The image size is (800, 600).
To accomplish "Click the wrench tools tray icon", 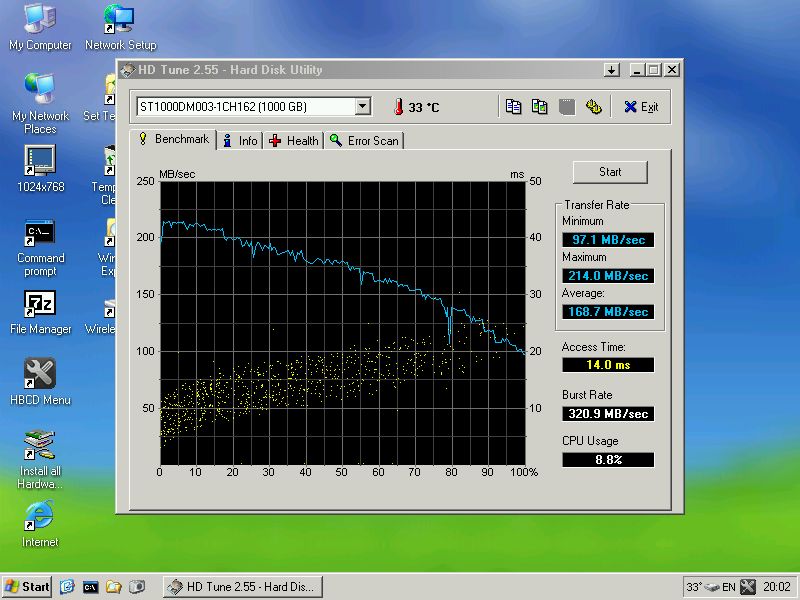I will (x=747, y=587).
